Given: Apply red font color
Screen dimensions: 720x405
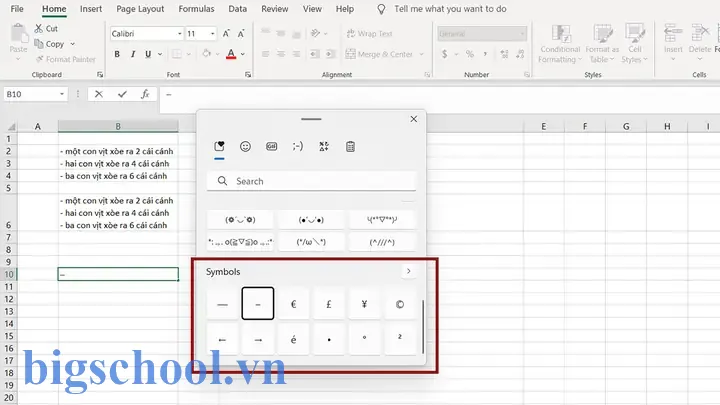Looking at the screenshot, I should tap(231, 54).
